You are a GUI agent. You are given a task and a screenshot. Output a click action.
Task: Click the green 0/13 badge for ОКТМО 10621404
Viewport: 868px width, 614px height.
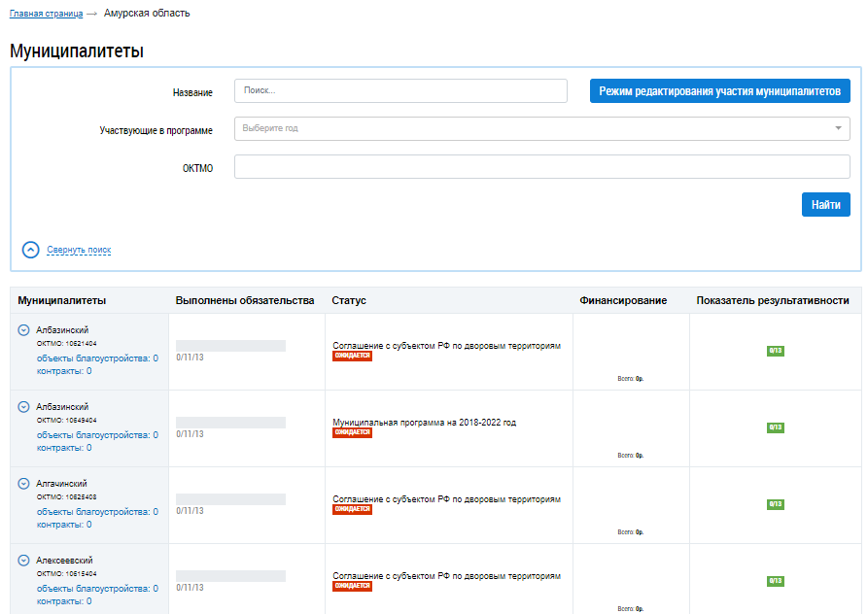(775, 351)
